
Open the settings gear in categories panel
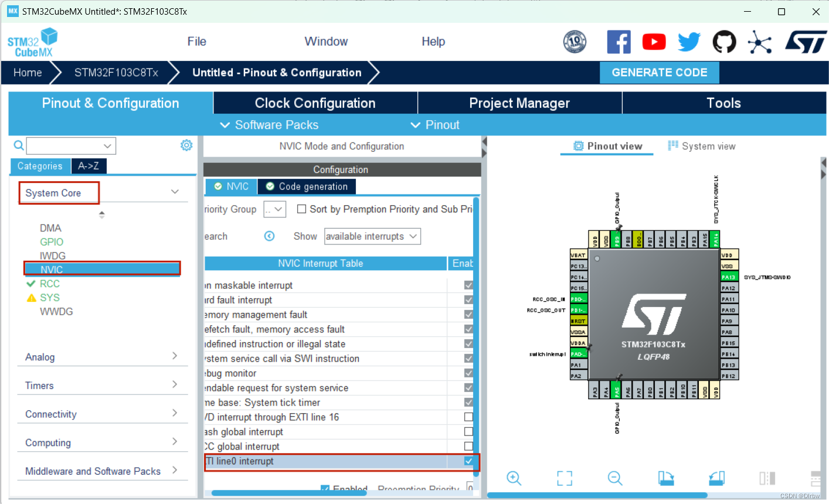coord(186,145)
